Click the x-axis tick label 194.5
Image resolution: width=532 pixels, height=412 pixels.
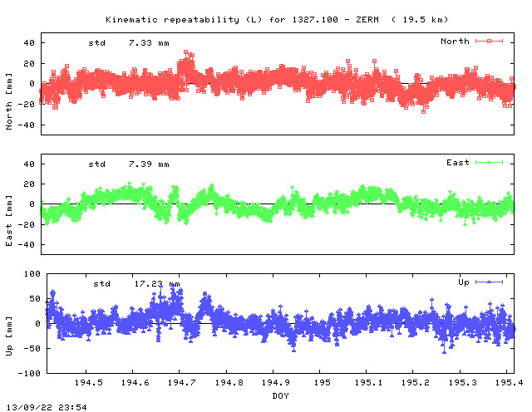tap(89, 383)
